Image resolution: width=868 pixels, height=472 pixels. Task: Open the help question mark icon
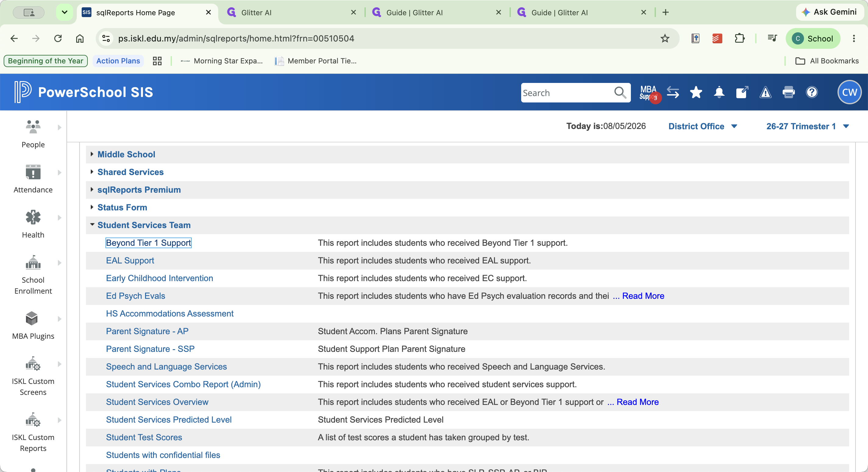[x=812, y=92]
